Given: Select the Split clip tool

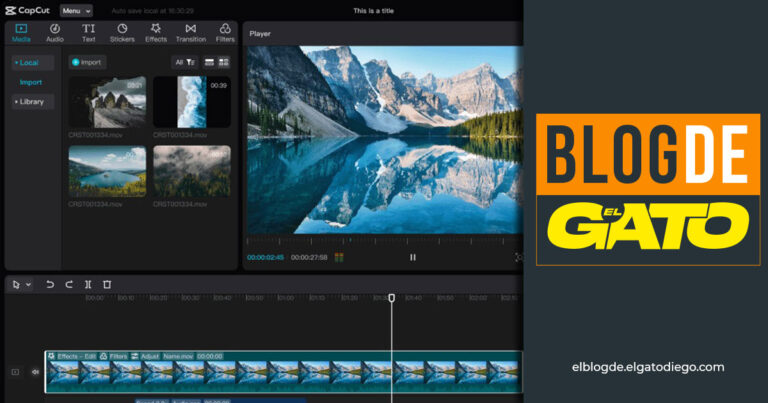Looking at the screenshot, I should click(x=88, y=285).
